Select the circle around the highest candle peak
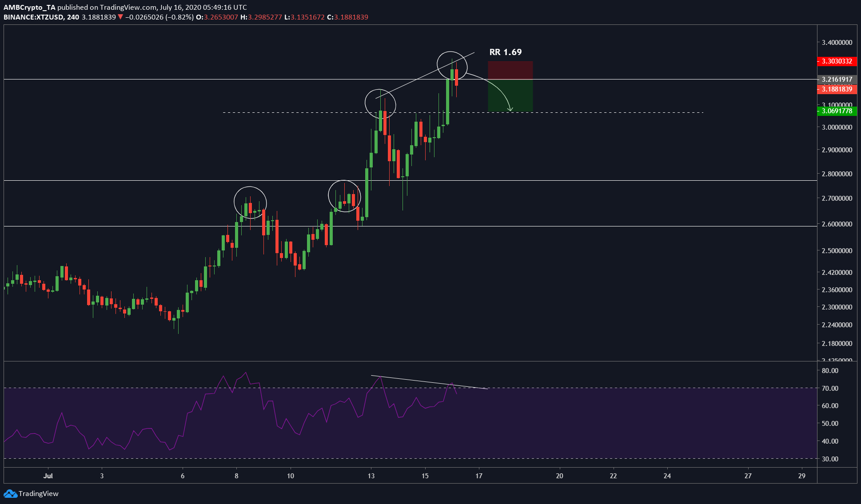 452,66
